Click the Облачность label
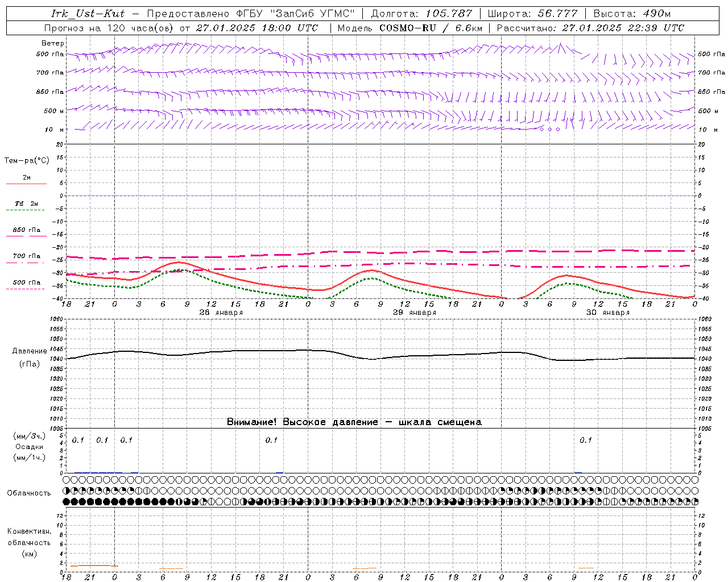 pyautogui.click(x=29, y=493)
